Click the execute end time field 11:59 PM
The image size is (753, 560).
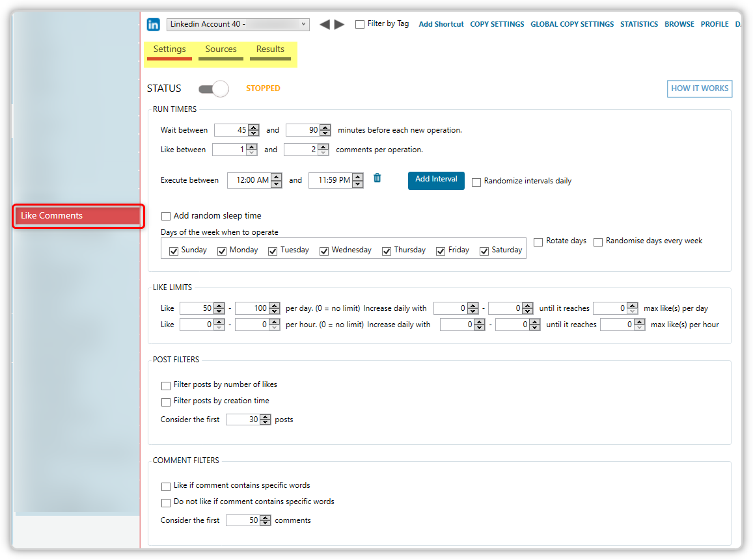pyautogui.click(x=336, y=180)
